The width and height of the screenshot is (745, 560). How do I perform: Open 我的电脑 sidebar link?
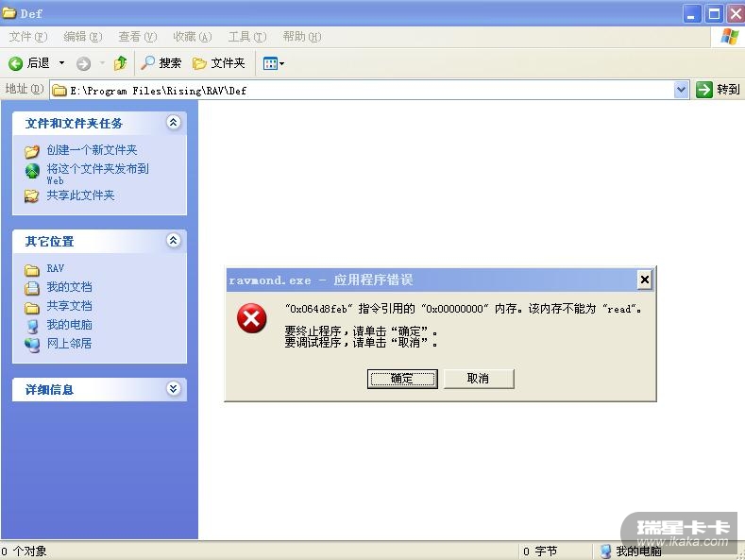point(69,325)
